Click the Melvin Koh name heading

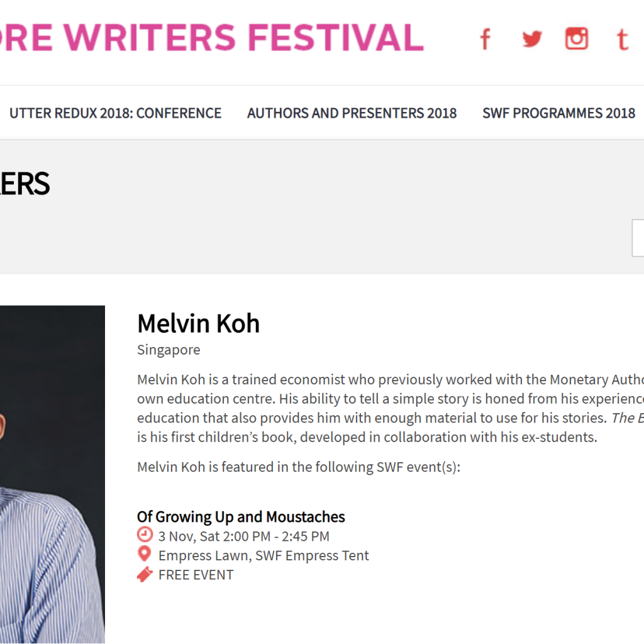pos(198,324)
